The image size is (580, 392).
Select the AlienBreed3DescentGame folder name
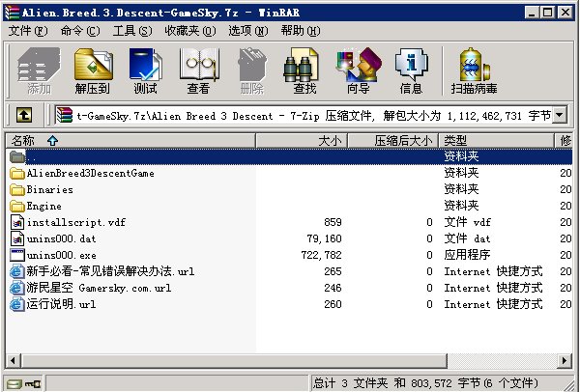(x=90, y=173)
